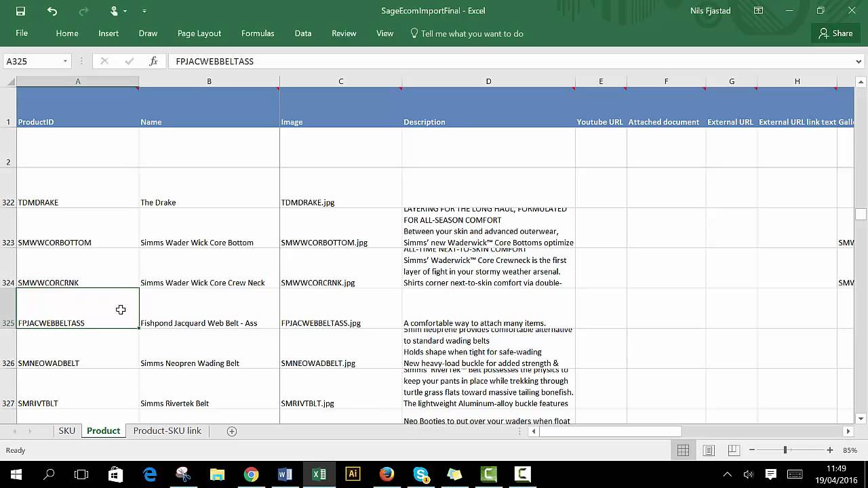This screenshot has width=868, height=488.
Task: Switch to the Insert ribbon tab
Action: pos(108,33)
